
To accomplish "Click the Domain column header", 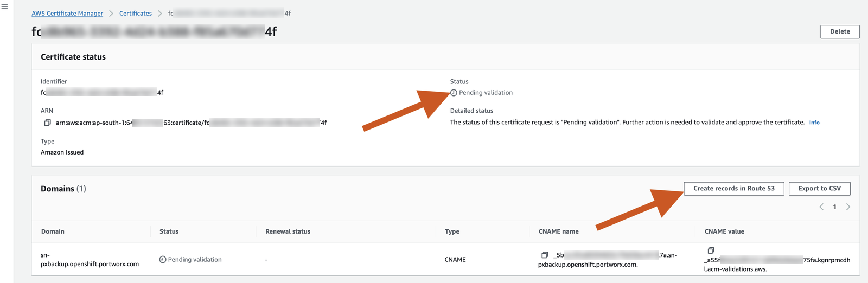I will click(53, 231).
